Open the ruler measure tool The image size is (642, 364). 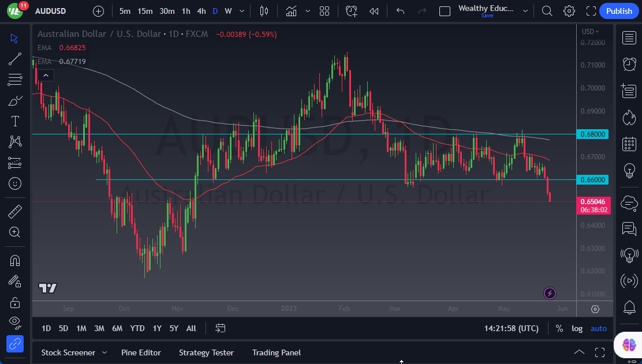(x=15, y=211)
